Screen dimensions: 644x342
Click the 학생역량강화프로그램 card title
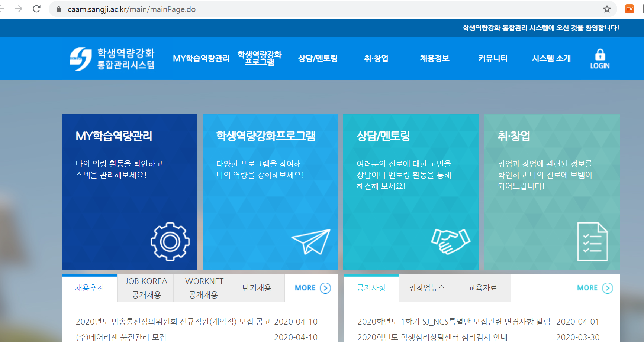(266, 136)
